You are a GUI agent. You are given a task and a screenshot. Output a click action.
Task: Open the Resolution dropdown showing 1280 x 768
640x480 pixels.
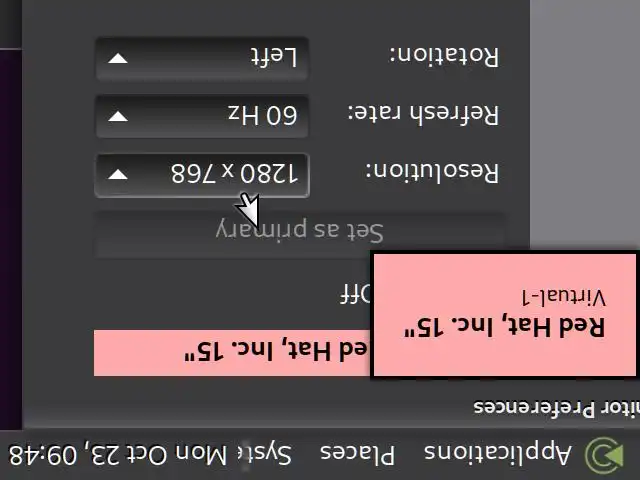(x=202, y=175)
